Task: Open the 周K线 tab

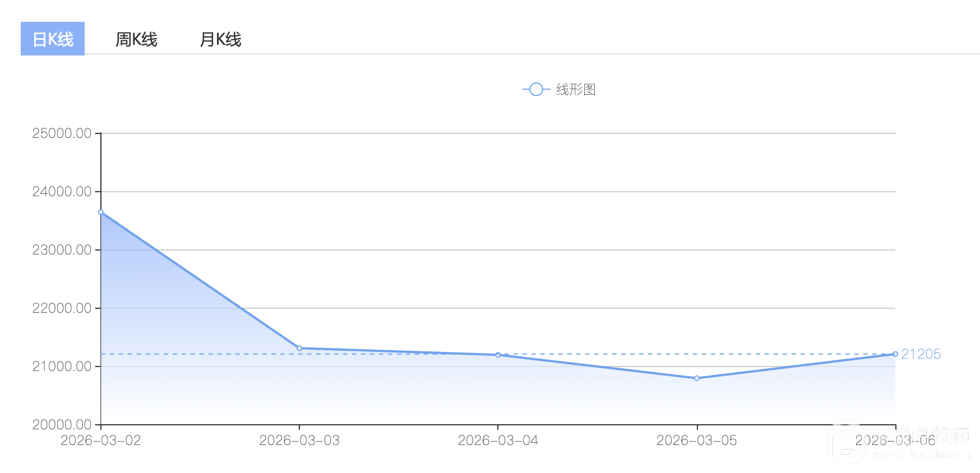Action: pyautogui.click(x=136, y=40)
